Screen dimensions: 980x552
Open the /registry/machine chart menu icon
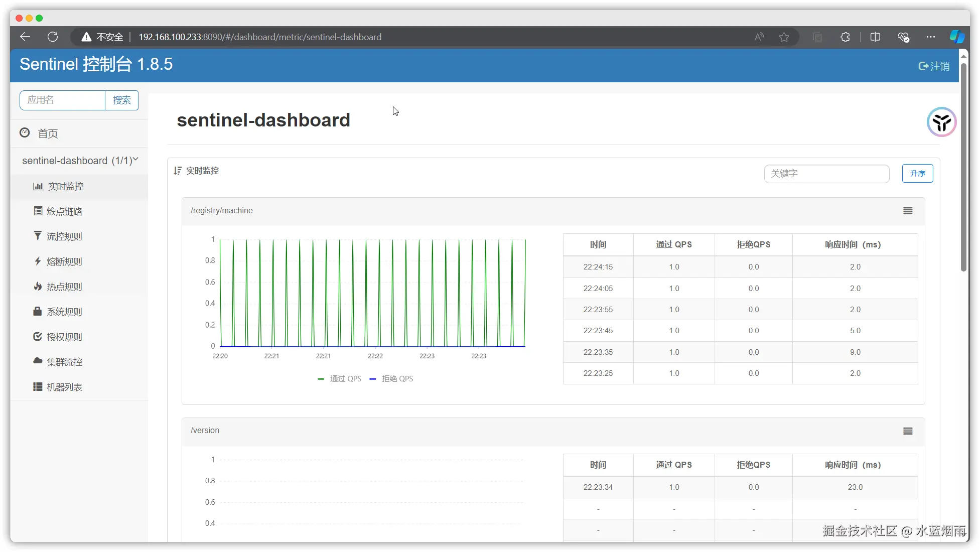coord(908,211)
